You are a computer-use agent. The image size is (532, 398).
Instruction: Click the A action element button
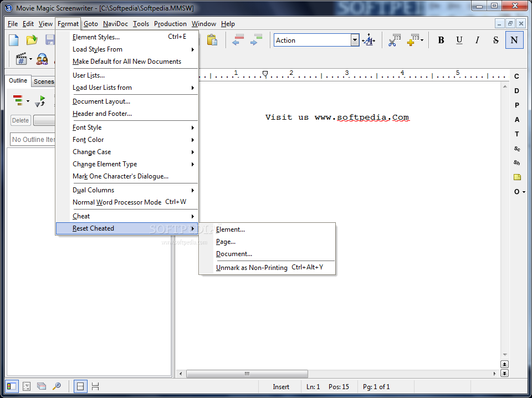(516, 120)
